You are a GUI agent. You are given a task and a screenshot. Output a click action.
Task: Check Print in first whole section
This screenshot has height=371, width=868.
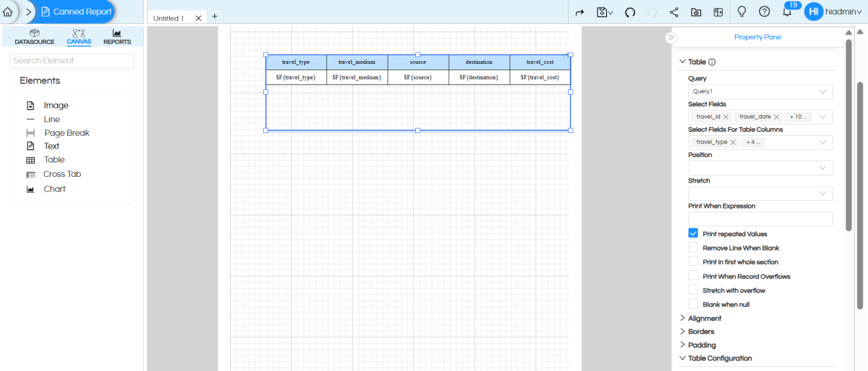(693, 262)
